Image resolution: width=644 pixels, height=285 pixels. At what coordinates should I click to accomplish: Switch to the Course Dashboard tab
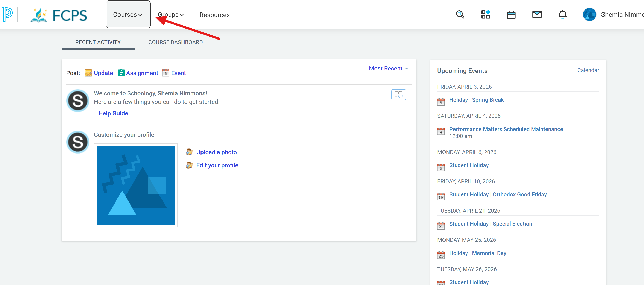[x=176, y=42]
